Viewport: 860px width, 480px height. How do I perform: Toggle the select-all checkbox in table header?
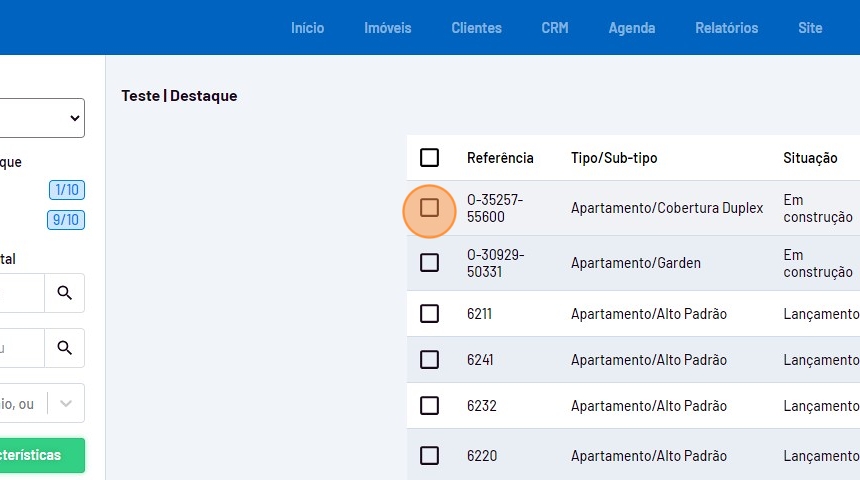pyautogui.click(x=429, y=158)
